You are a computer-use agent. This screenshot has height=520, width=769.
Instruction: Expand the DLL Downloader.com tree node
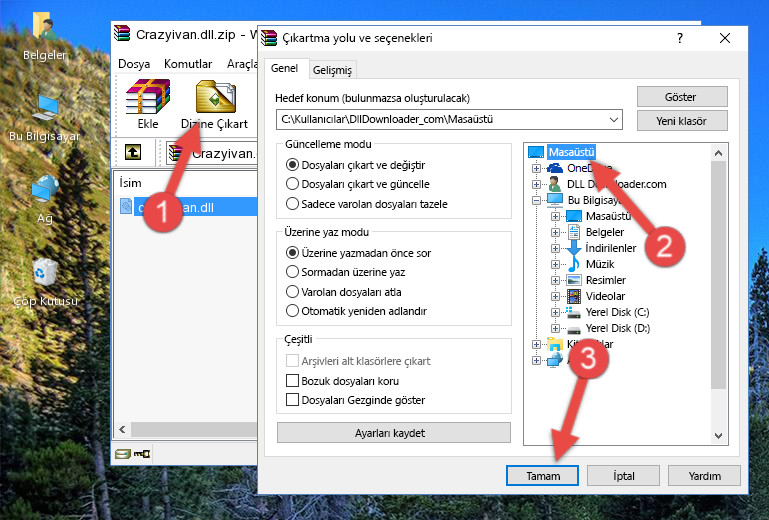tap(536, 184)
